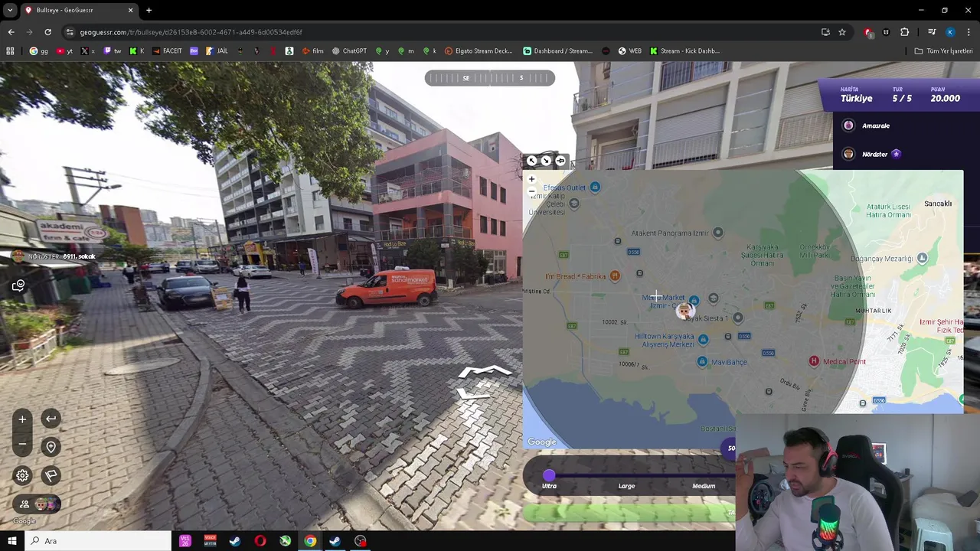
Task: Zoom out the guess map
Action: 531,191
